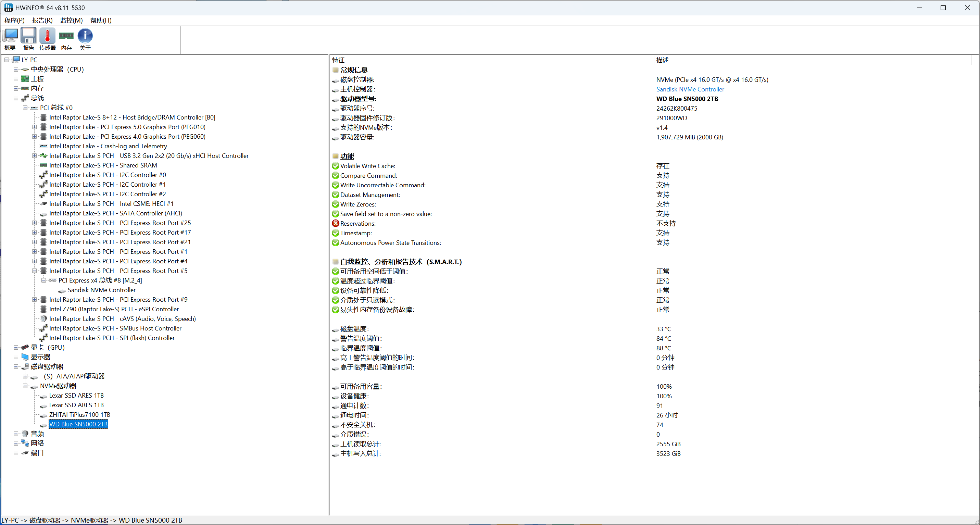
Task: Open the 内存 memory toolbar icon
Action: click(66, 39)
